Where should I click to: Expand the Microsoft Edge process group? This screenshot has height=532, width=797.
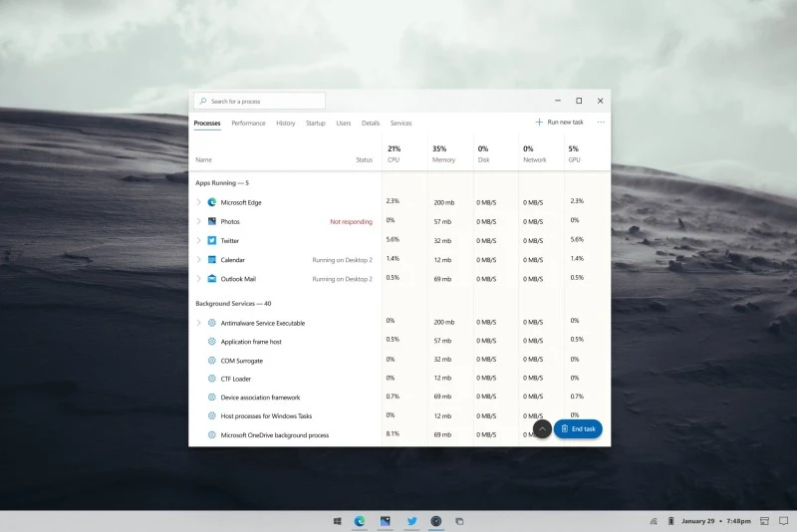(x=199, y=202)
